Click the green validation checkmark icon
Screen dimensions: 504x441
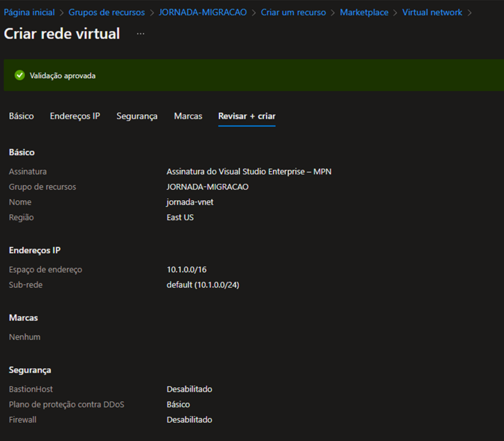[20, 75]
